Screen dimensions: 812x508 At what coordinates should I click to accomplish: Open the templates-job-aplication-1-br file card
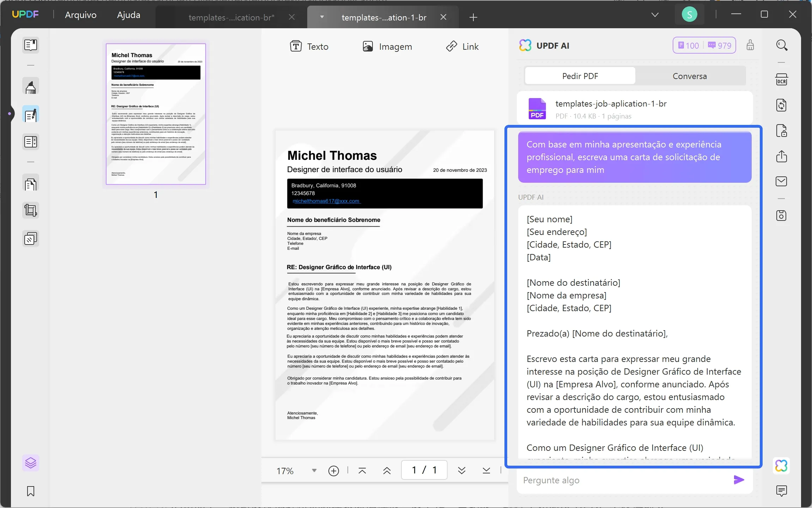pyautogui.click(x=635, y=109)
